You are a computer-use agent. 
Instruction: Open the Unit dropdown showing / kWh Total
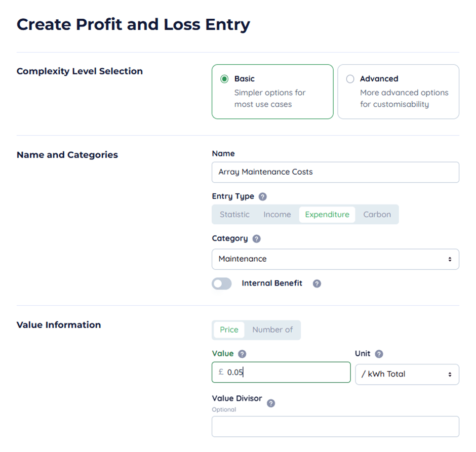pyautogui.click(x=407, y=374)
